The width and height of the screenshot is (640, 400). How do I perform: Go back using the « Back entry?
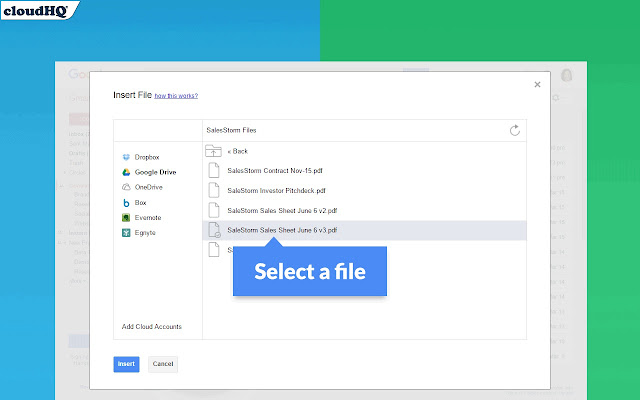point(238,151)
